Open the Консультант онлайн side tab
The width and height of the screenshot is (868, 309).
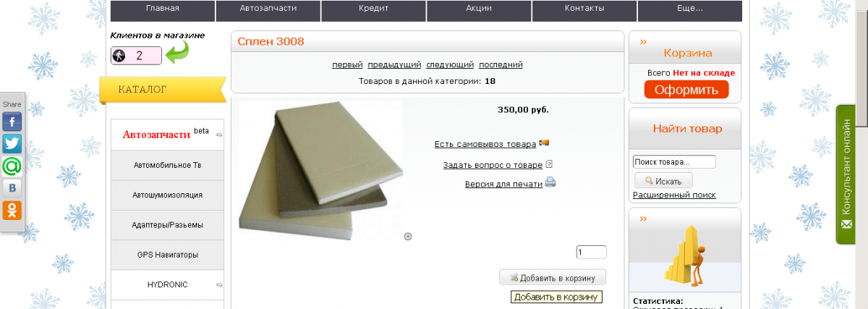(847, 174)
